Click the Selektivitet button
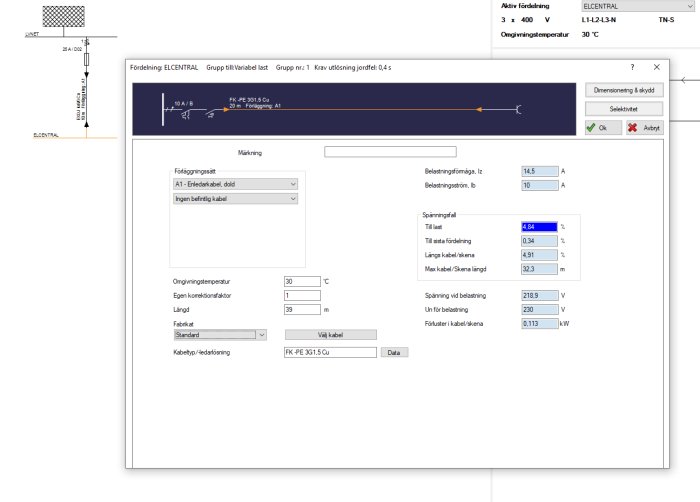700x502 pixels. [624, 108]
